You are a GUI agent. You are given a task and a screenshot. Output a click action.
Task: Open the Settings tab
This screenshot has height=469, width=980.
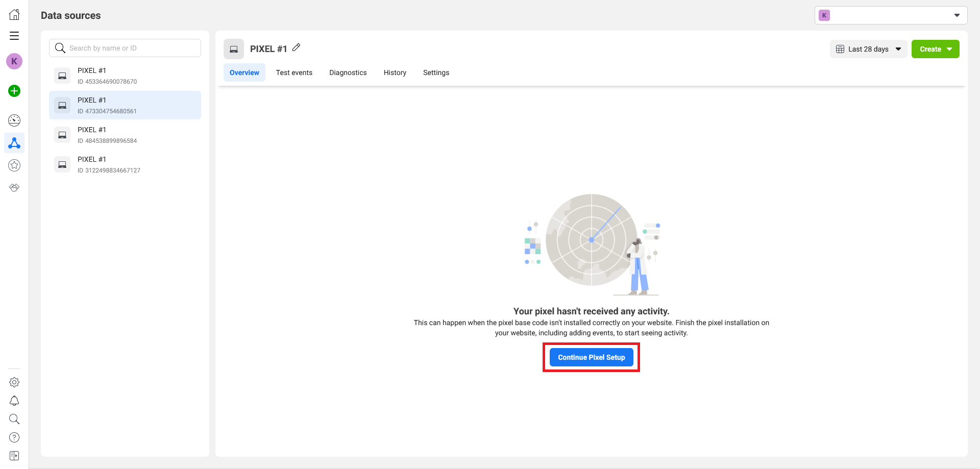pyautogui.click(x=436, y=72)
